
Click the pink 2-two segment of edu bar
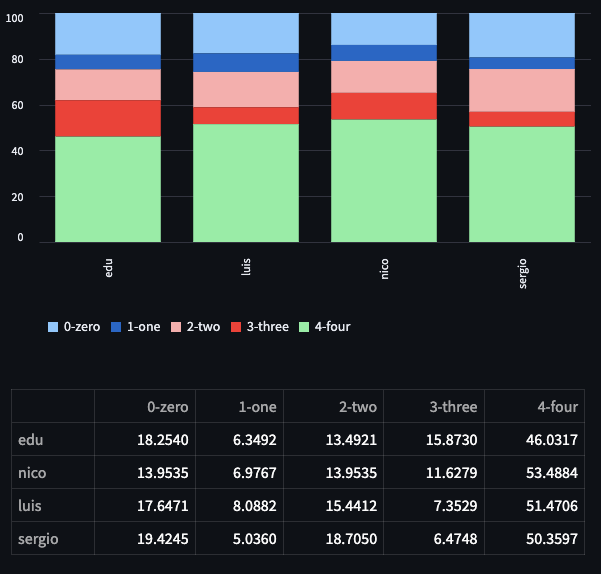[108, 85]
